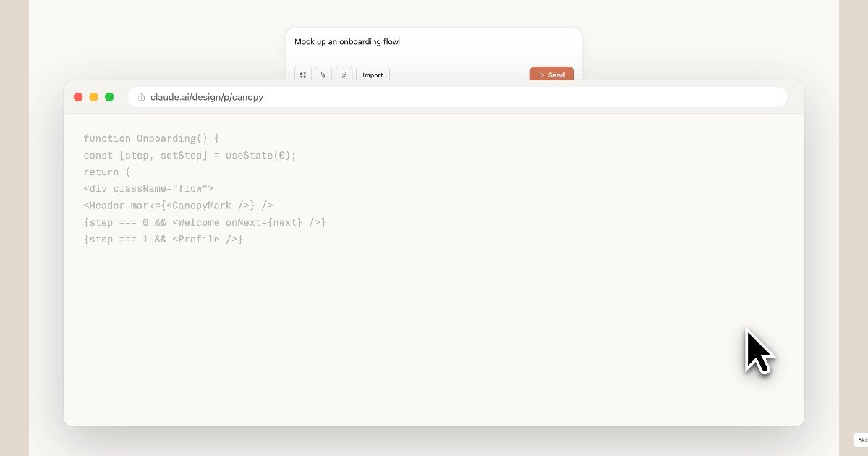Click the "function Onboarding() {" code line
The width and height of the screenshot is (868, 456).
pyautogui.click(x=150, y=138)
